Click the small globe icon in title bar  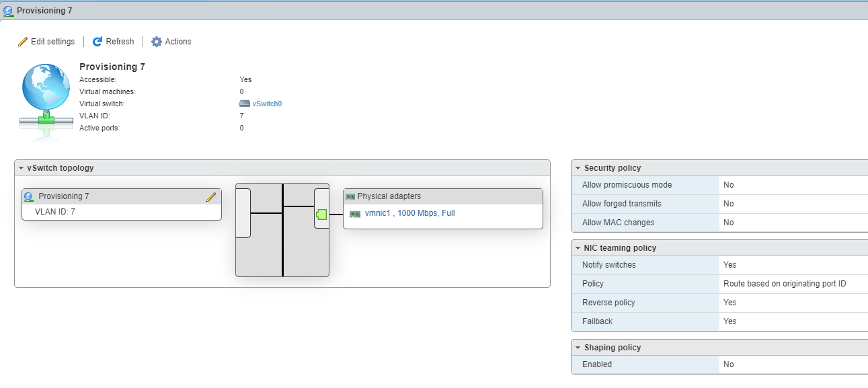tap(8, 11)
